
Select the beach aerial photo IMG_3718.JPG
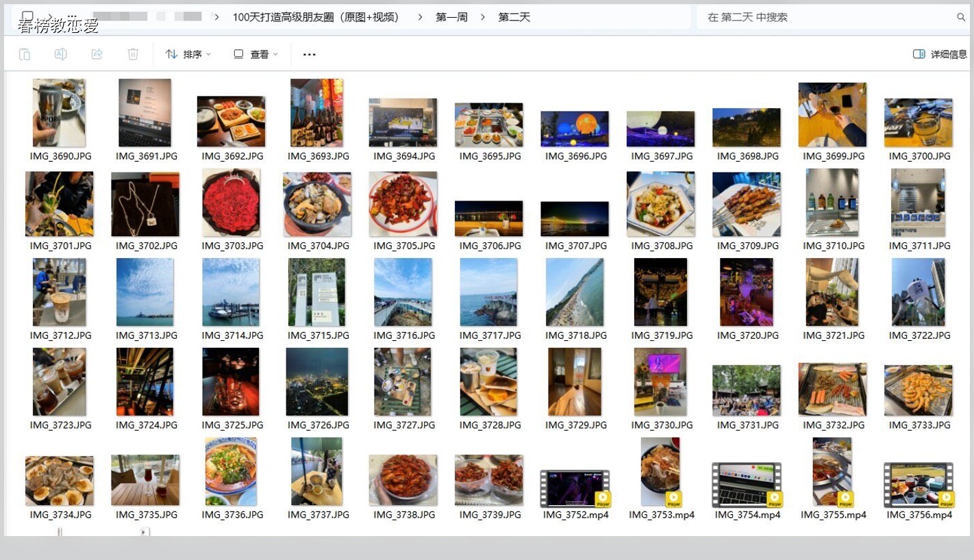point(575,292)
